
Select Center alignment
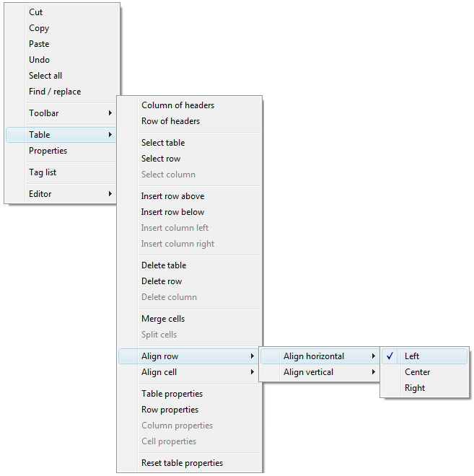[424, 372]
